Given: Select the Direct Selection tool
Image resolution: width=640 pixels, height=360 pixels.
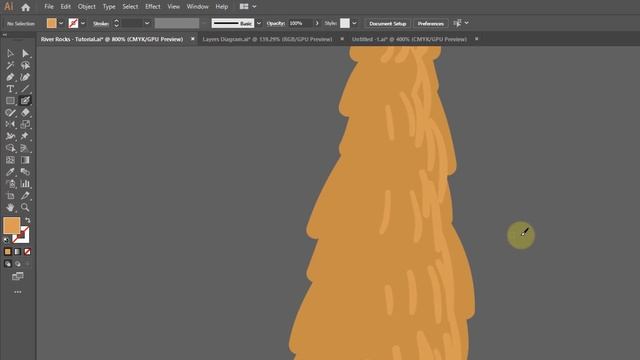Looking at the screenshot, I should [x=25, y=53].
